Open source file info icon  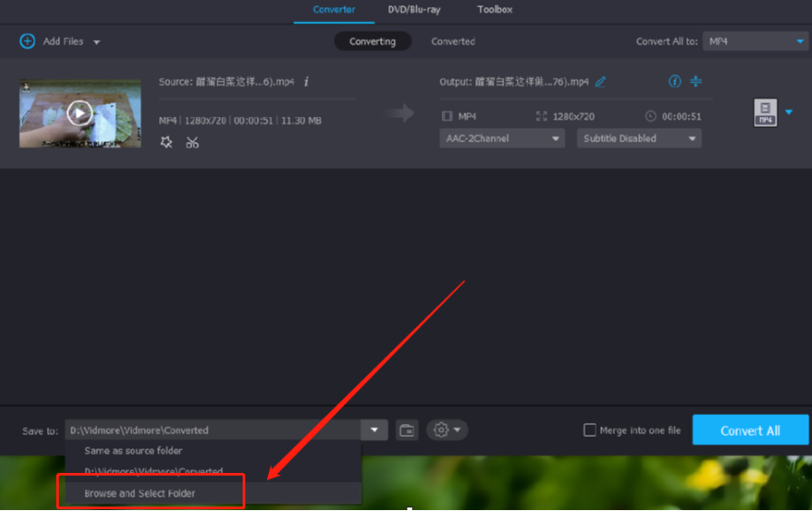pyautogui.click(x=306, y=82)
